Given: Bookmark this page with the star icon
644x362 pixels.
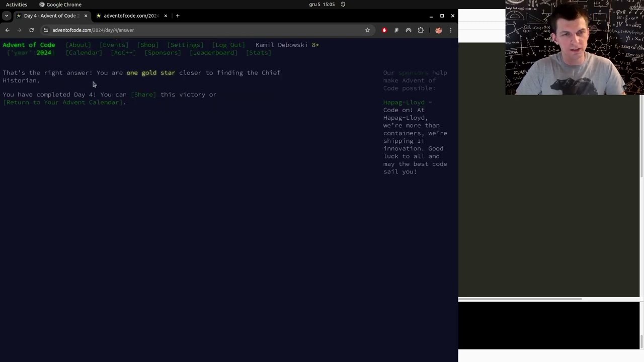Looking at the screenshot, I should coord(367,30).
